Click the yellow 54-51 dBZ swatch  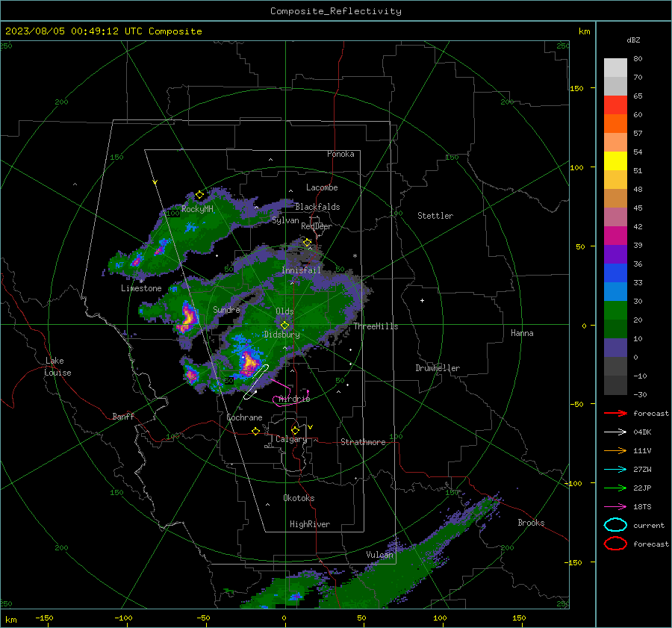click(x=615, y=161)
